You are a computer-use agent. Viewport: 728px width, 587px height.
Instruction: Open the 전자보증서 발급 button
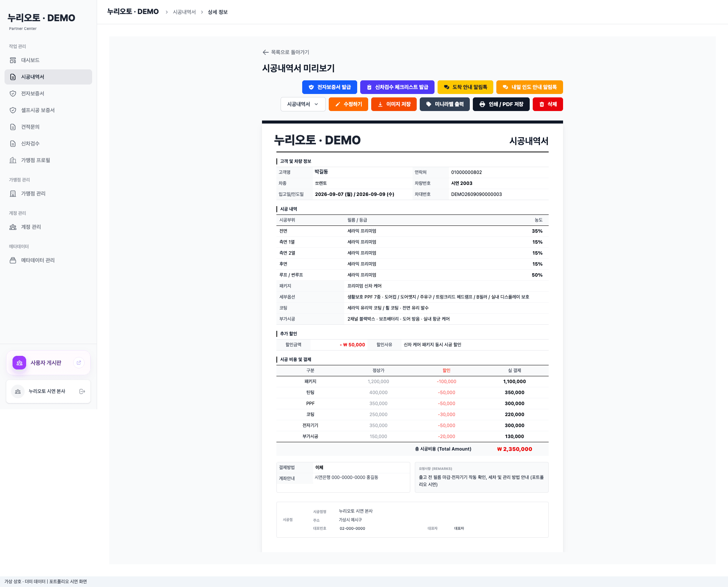tap(329, 87)
